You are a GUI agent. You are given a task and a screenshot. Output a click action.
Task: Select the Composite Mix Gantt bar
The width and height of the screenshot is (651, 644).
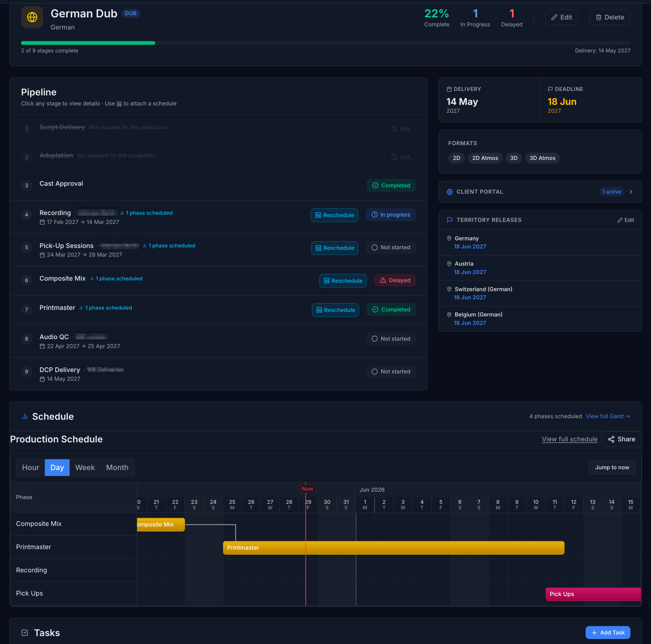[161, 524]
